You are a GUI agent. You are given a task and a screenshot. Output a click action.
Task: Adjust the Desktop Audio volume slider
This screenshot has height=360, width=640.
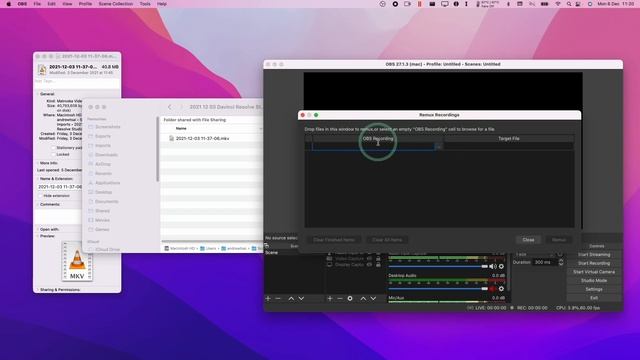tap(438, 289)
